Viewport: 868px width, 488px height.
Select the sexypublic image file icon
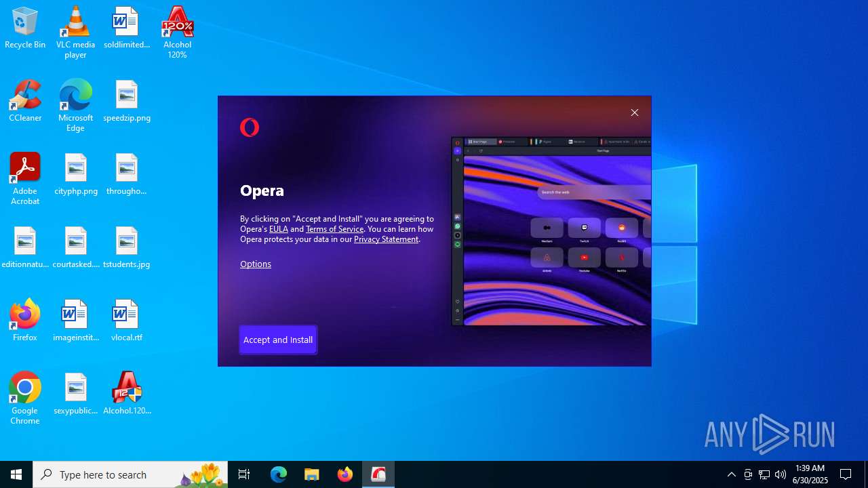(x=75, y=394)
